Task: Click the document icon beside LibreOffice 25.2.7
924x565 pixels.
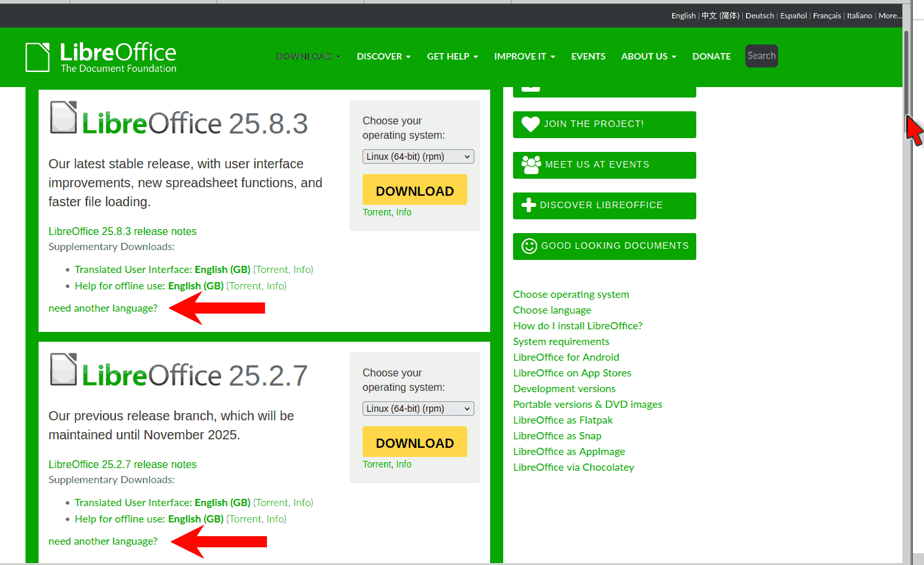Action: (x=63, y=370)
